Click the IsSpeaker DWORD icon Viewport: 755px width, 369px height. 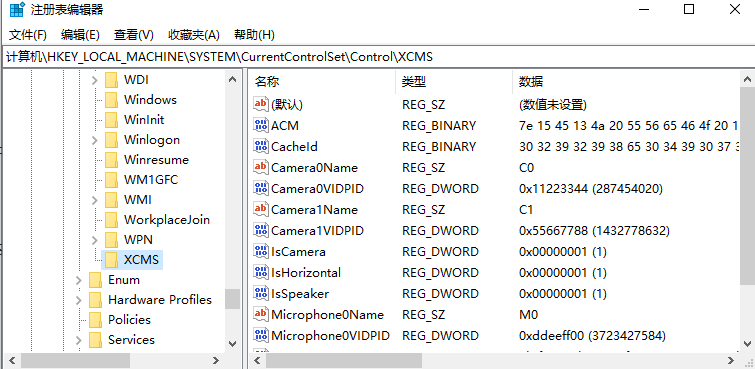coord(260,293)
